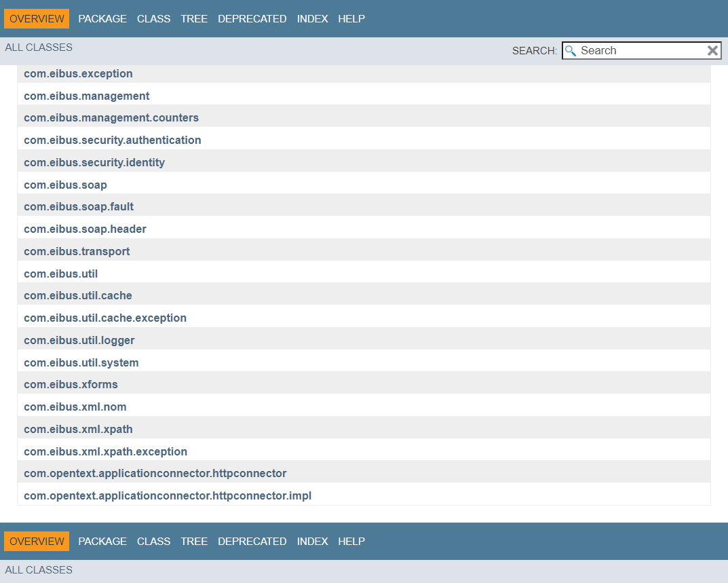Open com.eibus.xml.xpath package link
This screenshot has height=583, width=728.
(78, 430)
